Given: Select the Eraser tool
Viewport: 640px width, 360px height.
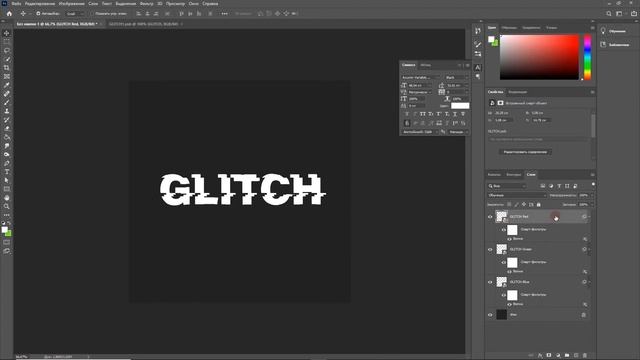Looking at the screenshot, I should [x=7, y=129].
